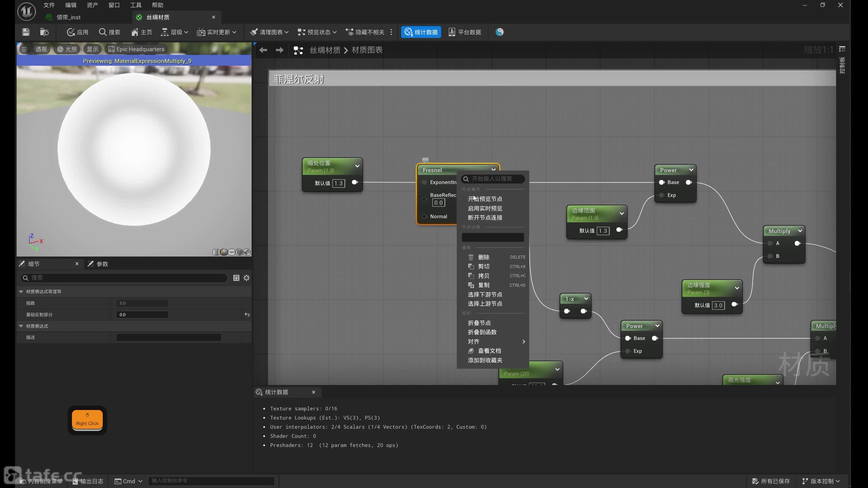The width and height of the screenshot is (868, 488).
Task: Toggle the 统计数据 stats button
Action: [421, 32]
